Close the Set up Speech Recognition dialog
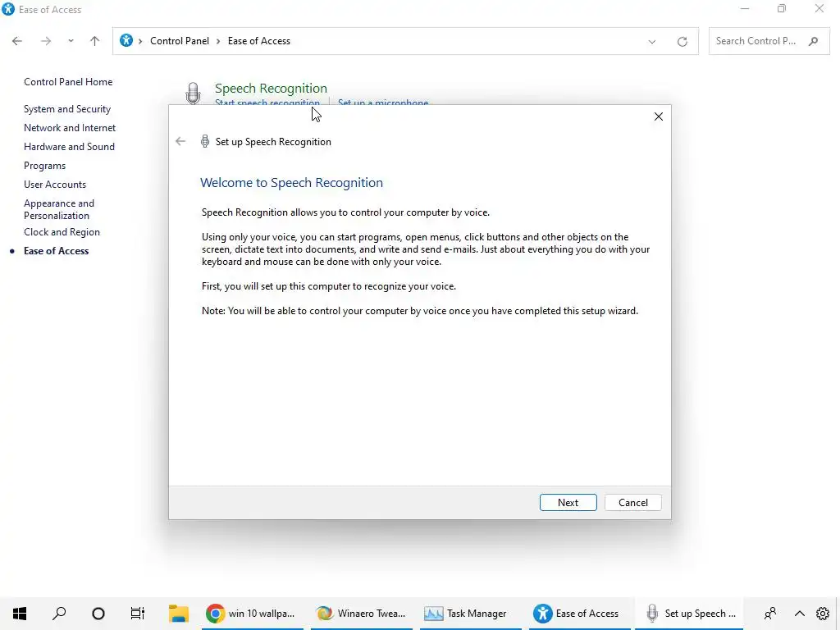 point(659,116)
